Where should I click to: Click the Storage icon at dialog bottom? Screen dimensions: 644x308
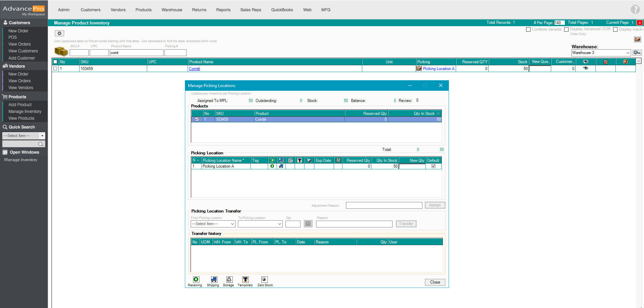(x=229, y=279)
